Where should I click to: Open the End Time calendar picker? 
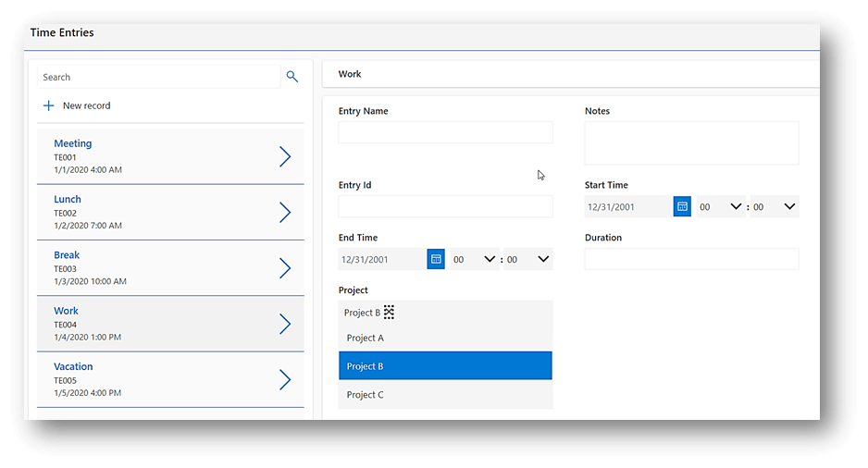[436, 260]
